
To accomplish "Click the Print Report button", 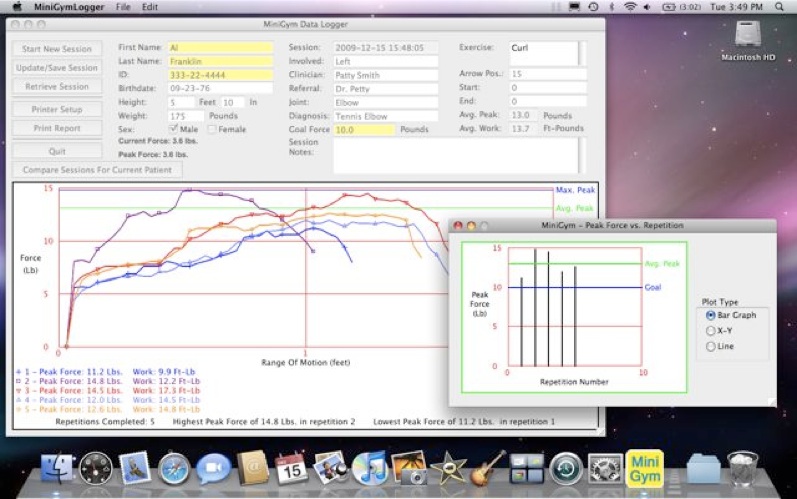I will 57,128.
